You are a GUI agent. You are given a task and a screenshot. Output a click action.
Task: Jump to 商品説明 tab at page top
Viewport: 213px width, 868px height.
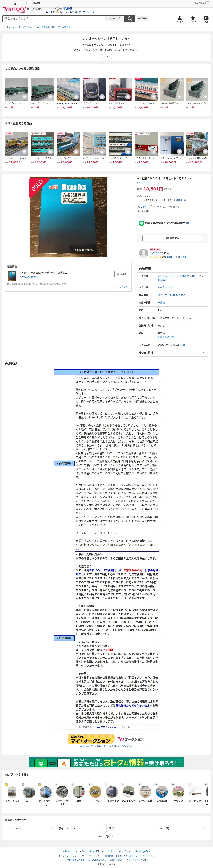pos(36,3)
